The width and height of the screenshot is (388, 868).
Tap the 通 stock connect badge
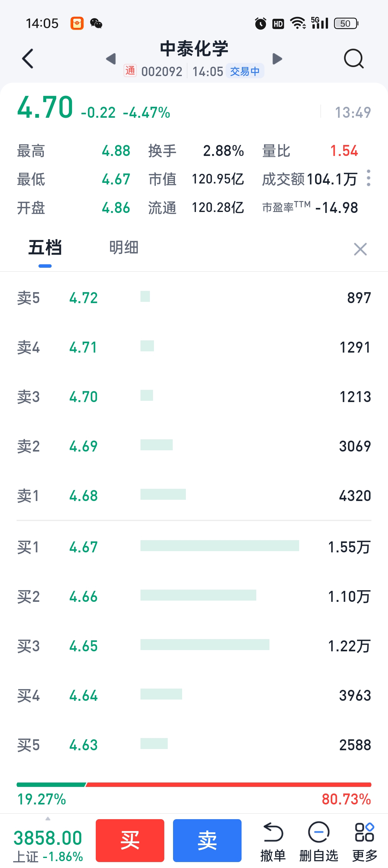point(130,71)
